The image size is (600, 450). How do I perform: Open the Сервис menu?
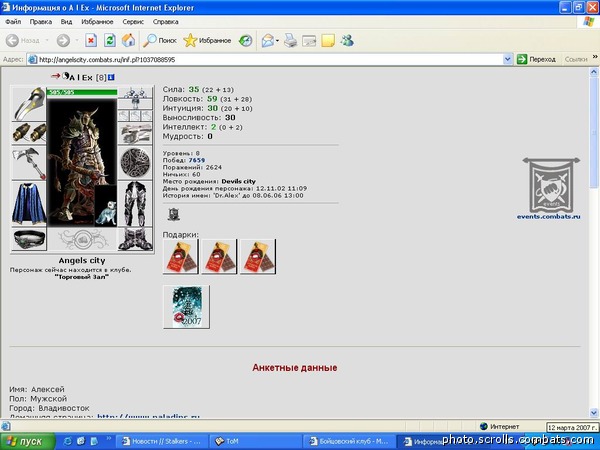pos(133,22)
